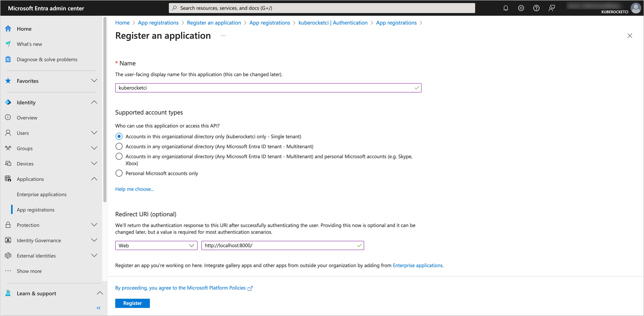Screen dimensions: 644x316
Task: Open the Help me choose link
Action: [x=135, y=189]
